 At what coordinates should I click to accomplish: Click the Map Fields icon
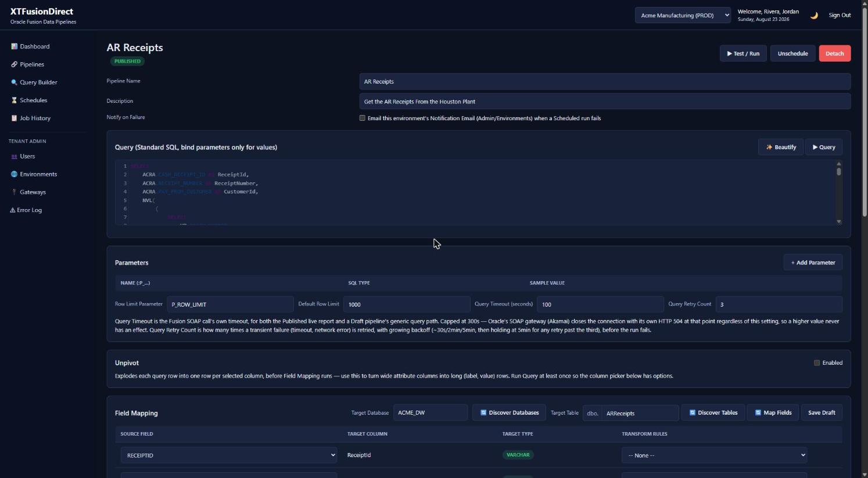(758, 413)
